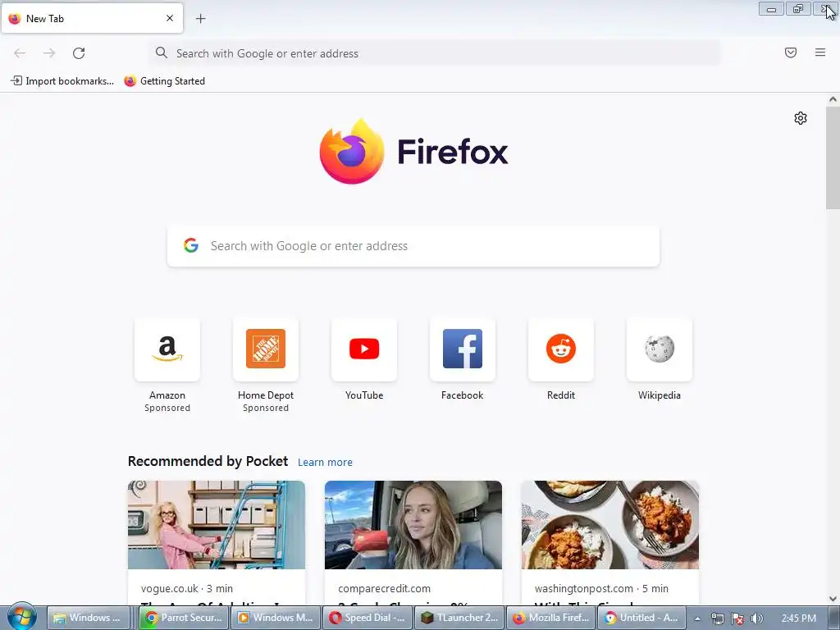
Task: Open the Save to Pocket icon
Action: point(790,52)
